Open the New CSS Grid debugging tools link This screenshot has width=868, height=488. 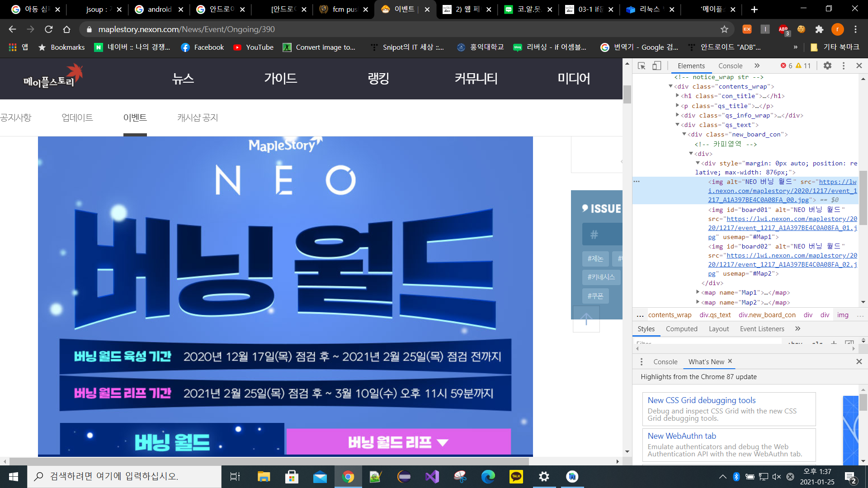coord(701,400)
